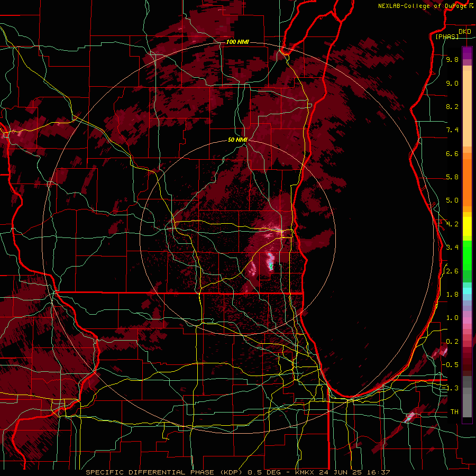Click the small arrow icon after DuPage
Viewport: 476px width, 476px height.
[x=471, y=5]
